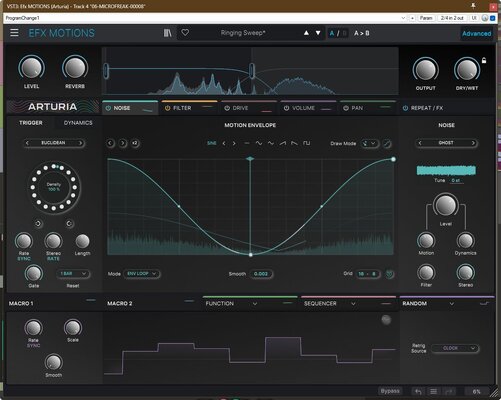Toggle the REPEAT / FX power button

coord(405,108)
